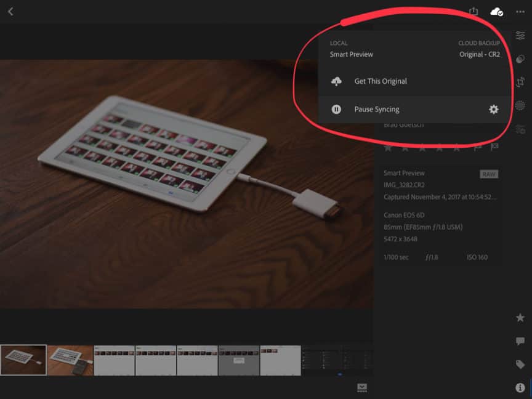Viewport: 532px width, 399px height.
Task: Flag the photo as a pick
Action: 478,147
